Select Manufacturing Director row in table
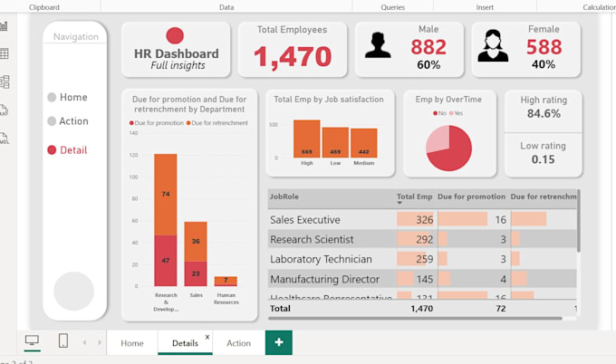 422,279
